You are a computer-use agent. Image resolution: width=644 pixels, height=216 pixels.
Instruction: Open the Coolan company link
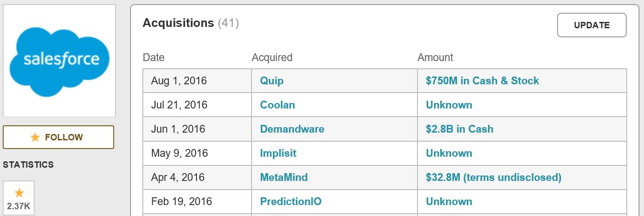click(277, 105)
